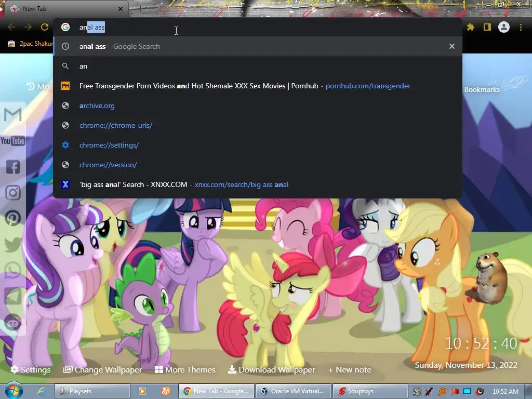This screenshot has height=399, width=532.
Task: Go back with the browser back arrow
Action: 11,27
